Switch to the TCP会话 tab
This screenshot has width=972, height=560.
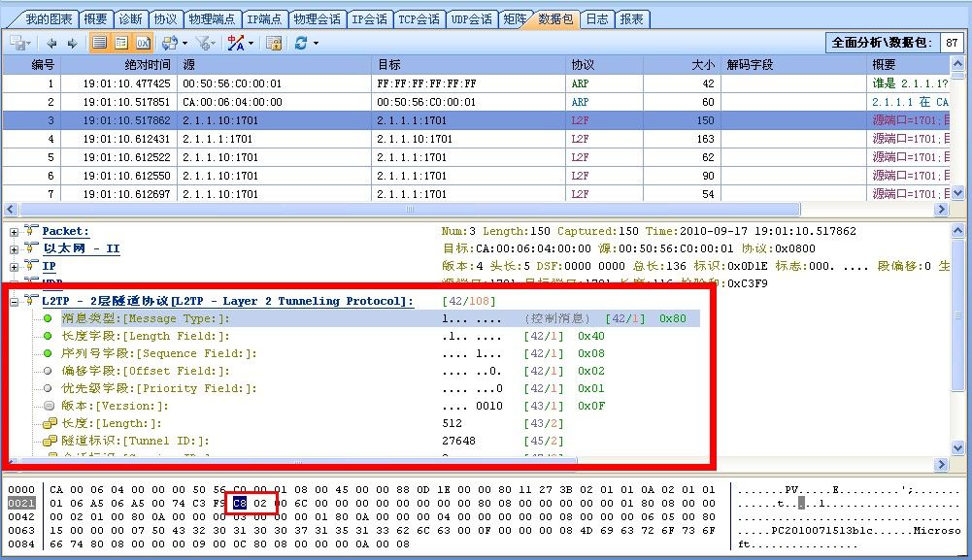tap(419, 18)
